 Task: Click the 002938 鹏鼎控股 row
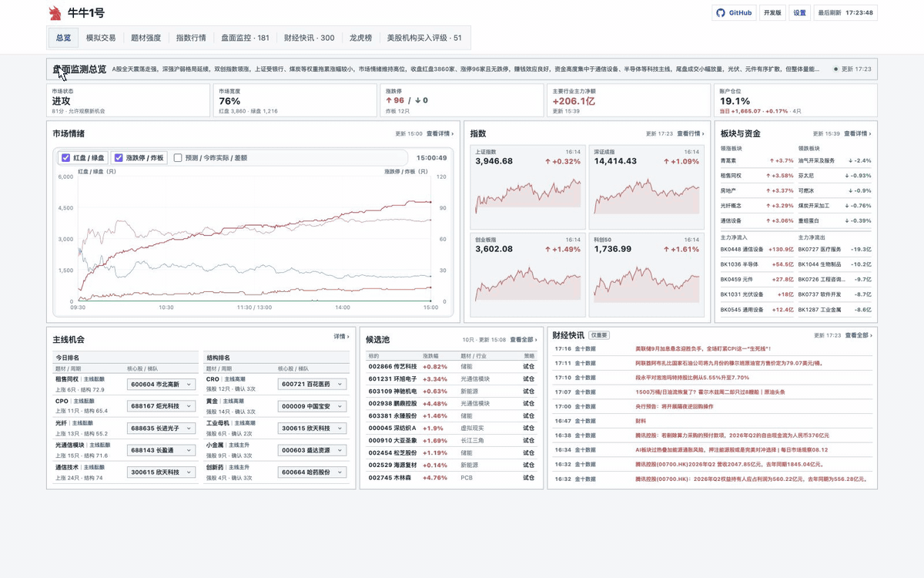[451, 404]
